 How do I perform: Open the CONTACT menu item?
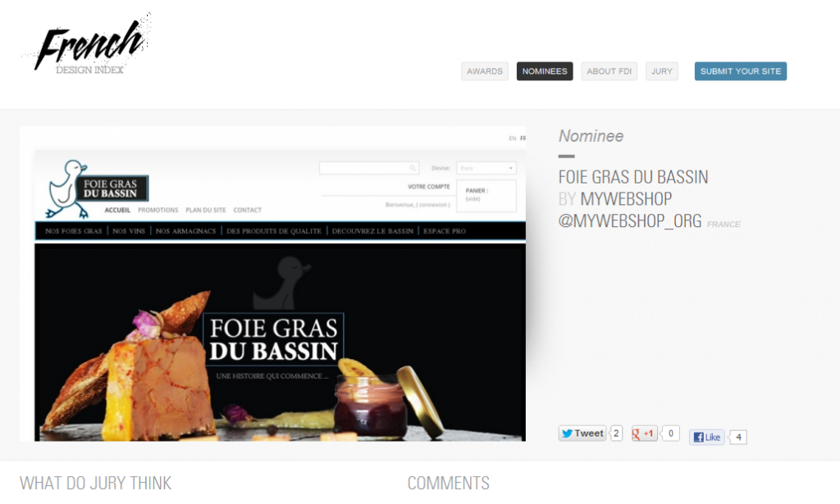247,209
